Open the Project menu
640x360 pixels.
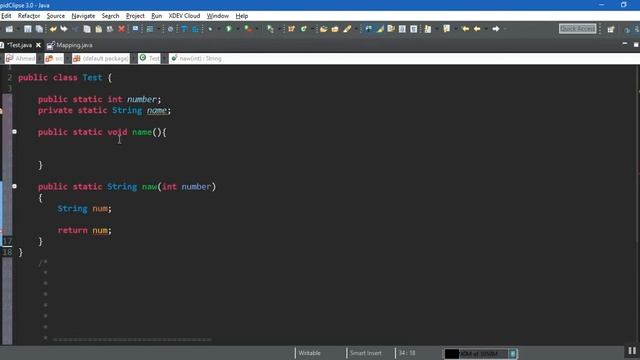(x=135, y=16)
